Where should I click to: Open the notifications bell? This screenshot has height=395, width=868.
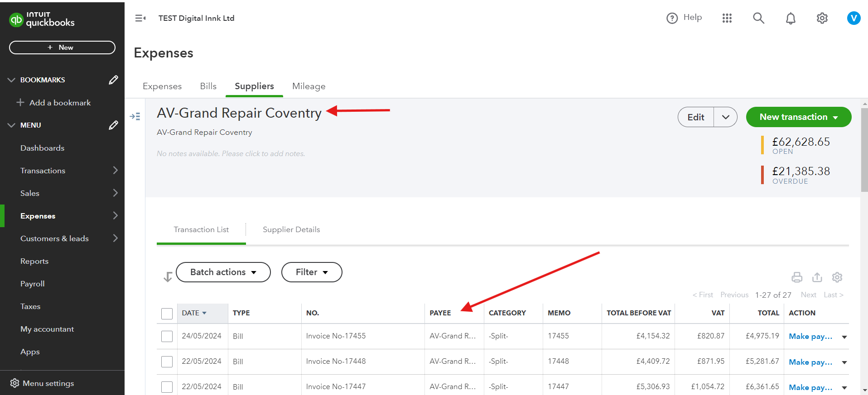pos(791,18)
